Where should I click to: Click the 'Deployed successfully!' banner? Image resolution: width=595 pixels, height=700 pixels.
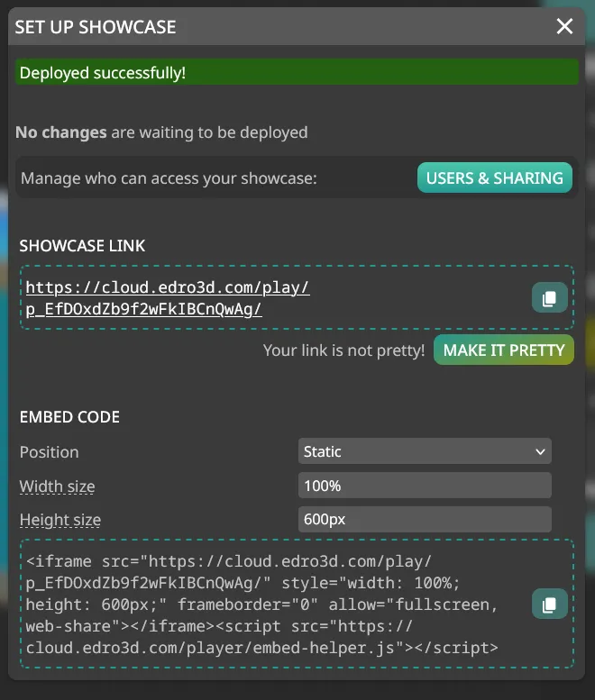297,72
